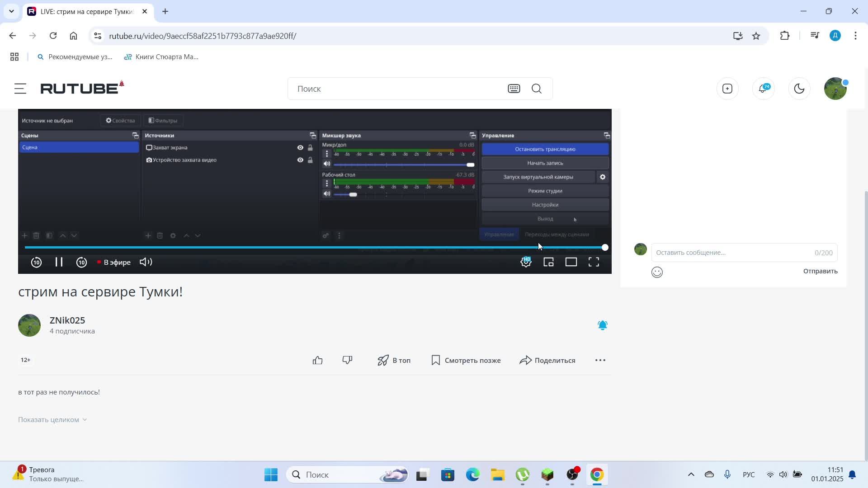
Task: Mute the video player volume
Action: pyautogui.click(x=146, y=262)
